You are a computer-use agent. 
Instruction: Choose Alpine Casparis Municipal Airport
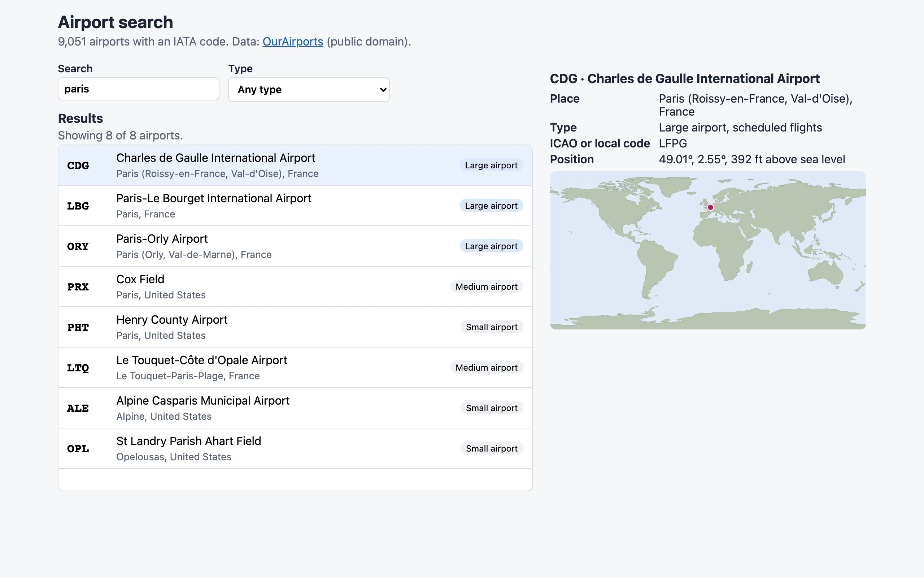tap(295, 408)
